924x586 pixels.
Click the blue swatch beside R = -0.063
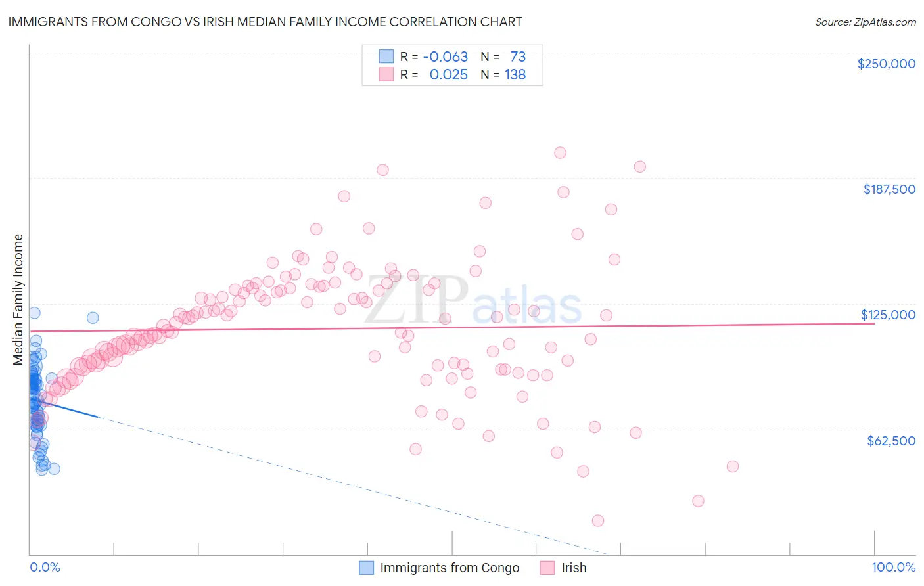point(386,57)
